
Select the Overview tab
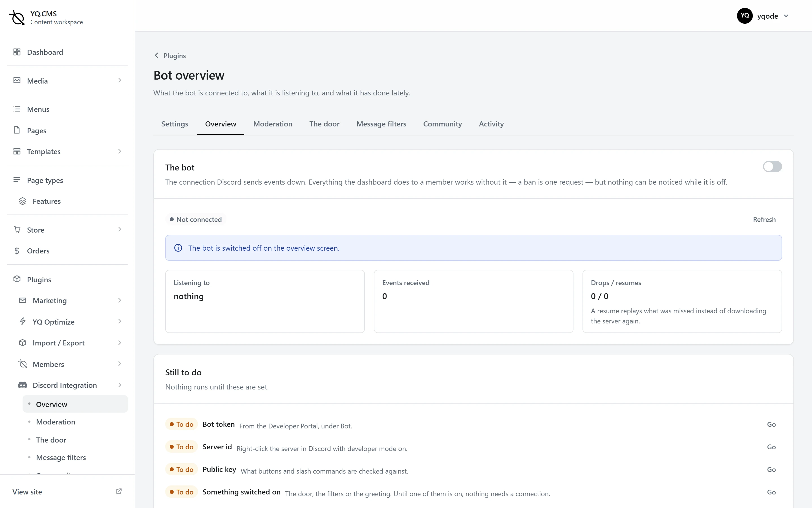pos(220,124)
